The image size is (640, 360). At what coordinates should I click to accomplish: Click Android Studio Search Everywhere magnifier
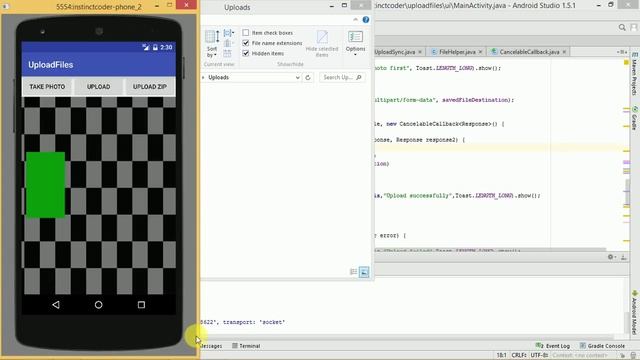[622, 27]
